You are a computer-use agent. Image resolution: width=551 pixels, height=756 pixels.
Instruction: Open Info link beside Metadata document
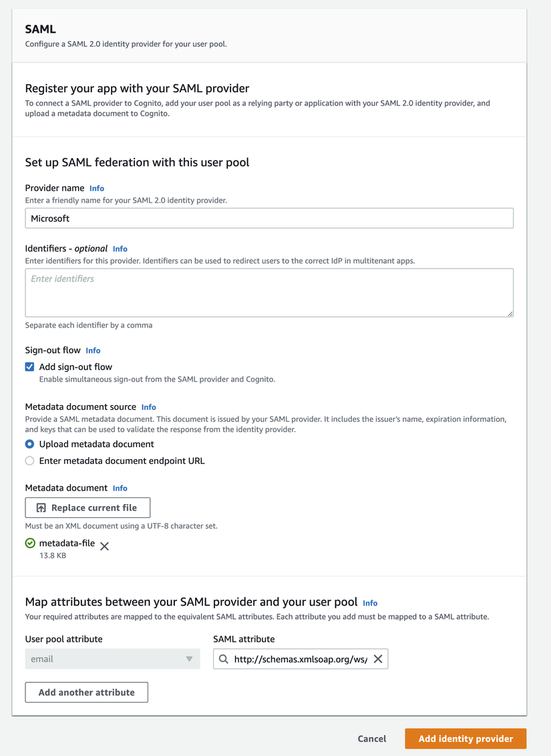(x=120, y=489)
